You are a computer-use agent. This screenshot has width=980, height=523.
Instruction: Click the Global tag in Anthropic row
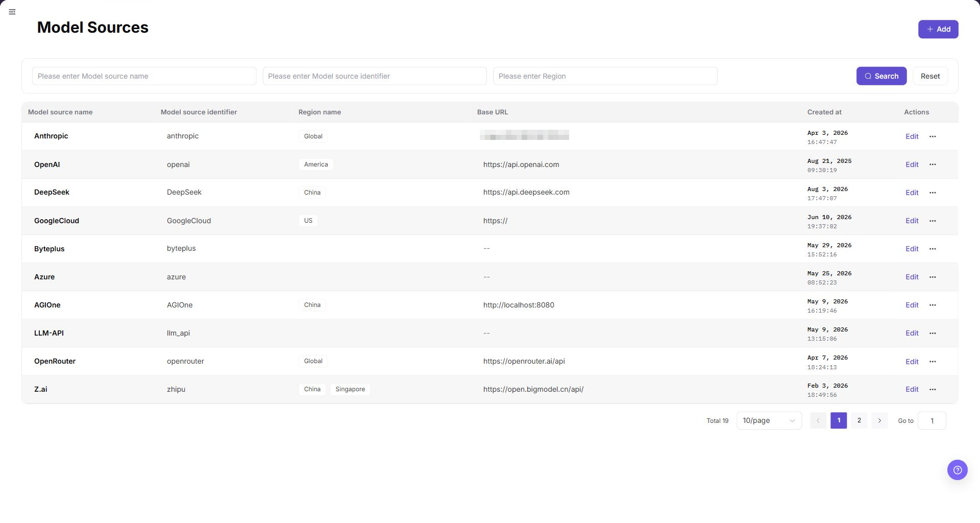(313, 136)
